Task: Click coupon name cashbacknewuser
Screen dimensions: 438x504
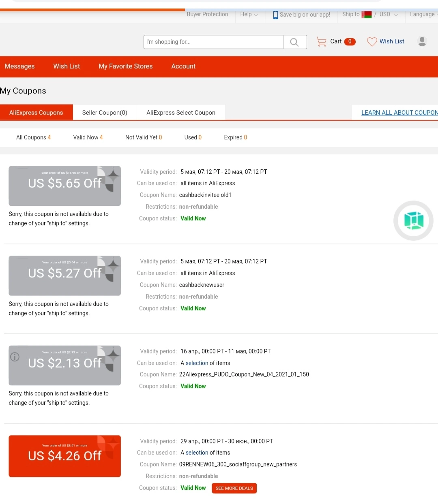Action: tap(202, 285)
